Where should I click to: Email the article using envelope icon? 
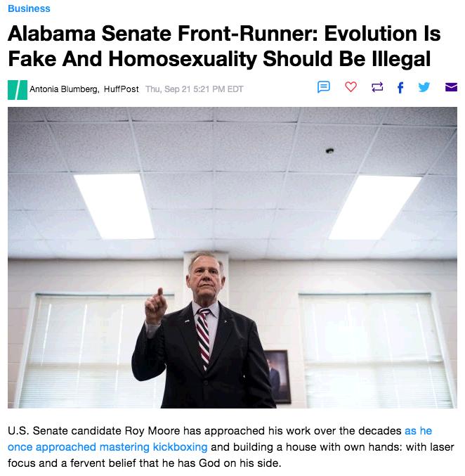pos(451,87)
